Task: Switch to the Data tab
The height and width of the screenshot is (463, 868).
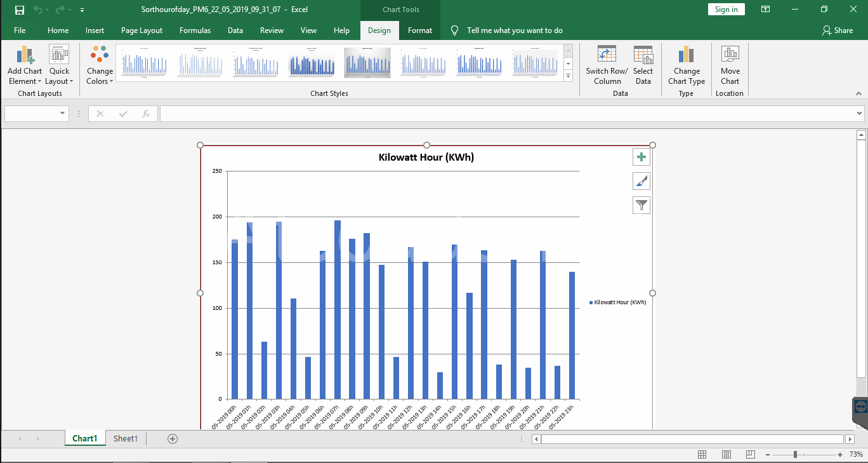Action: (235, 30)
